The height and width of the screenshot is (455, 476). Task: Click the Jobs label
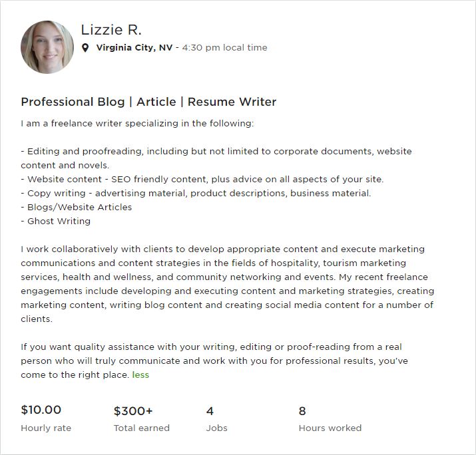point(217,428)
